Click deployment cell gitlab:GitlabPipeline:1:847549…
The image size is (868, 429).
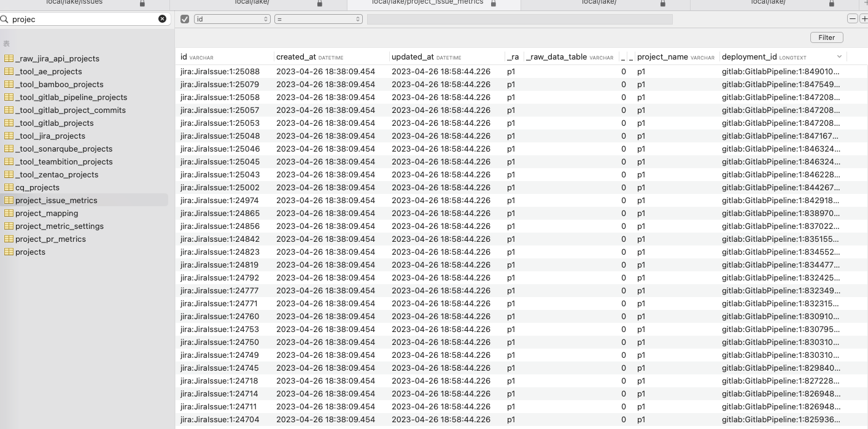781,84
